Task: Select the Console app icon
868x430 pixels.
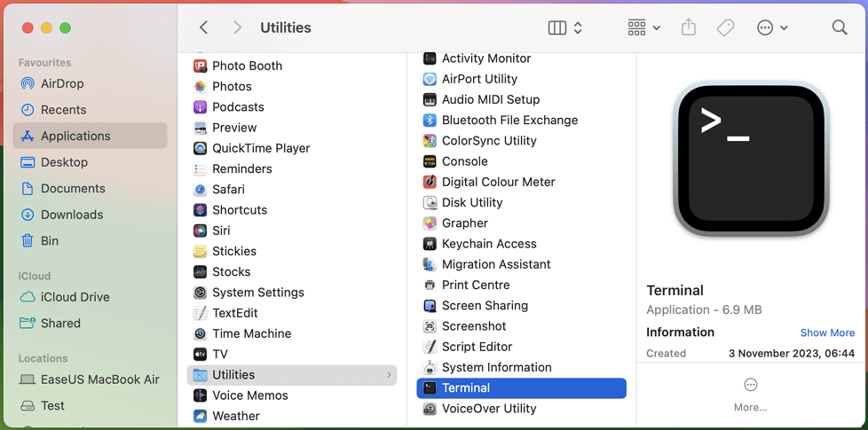Action: click(430, 161)
